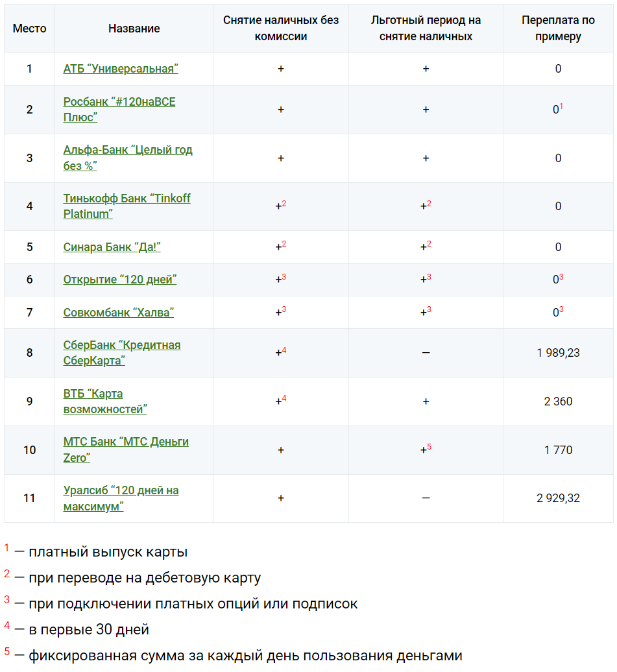Open the Синара Банк "Да!" link
The image size is (617, 672).
[x=112, y=247]
